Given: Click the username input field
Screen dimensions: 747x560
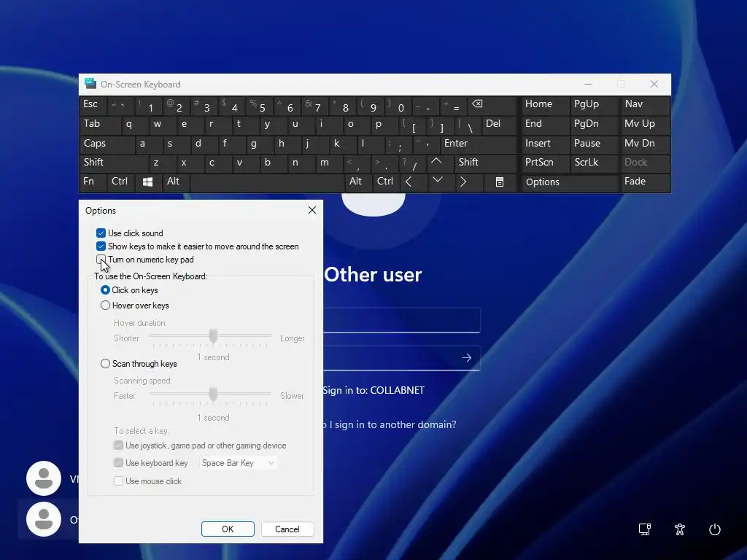Looking at the screenshot, I should point(402,320).
